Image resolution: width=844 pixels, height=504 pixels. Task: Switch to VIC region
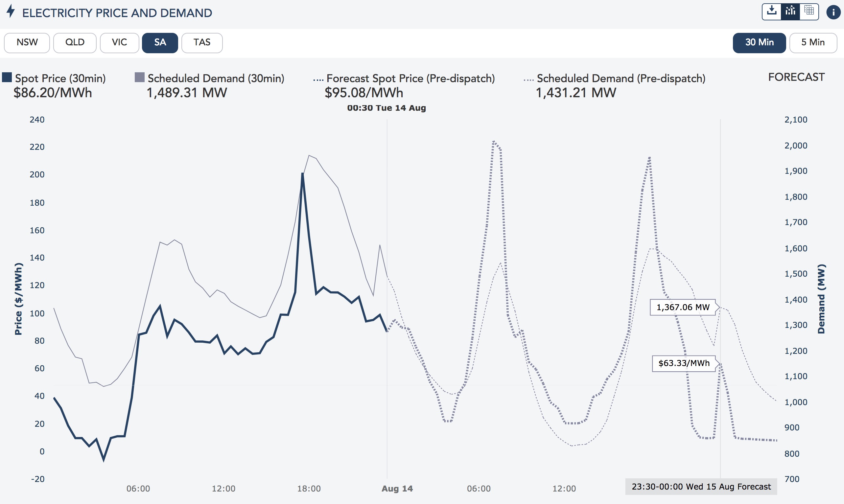pyautogui.click(x=119, y=42)
